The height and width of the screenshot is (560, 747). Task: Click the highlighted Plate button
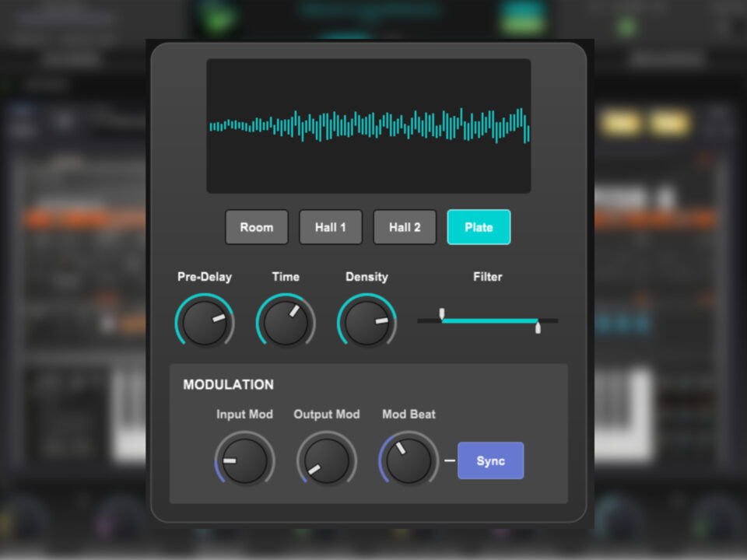point(479,227)
